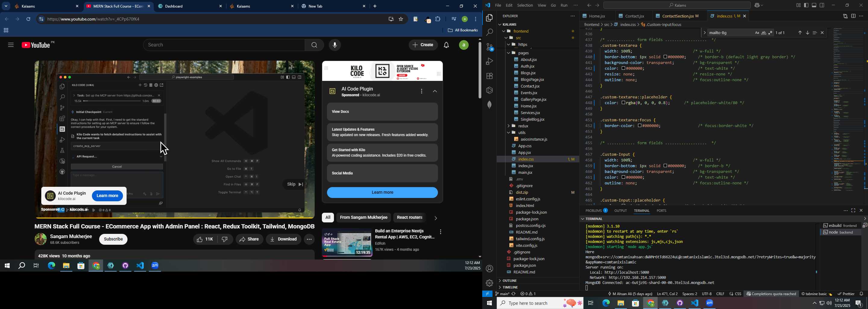The width and height of the screenshot is (868, 309).
Task: Bookmark this page with the star icon
Action: pyautogui.click(x=401, y=19)
